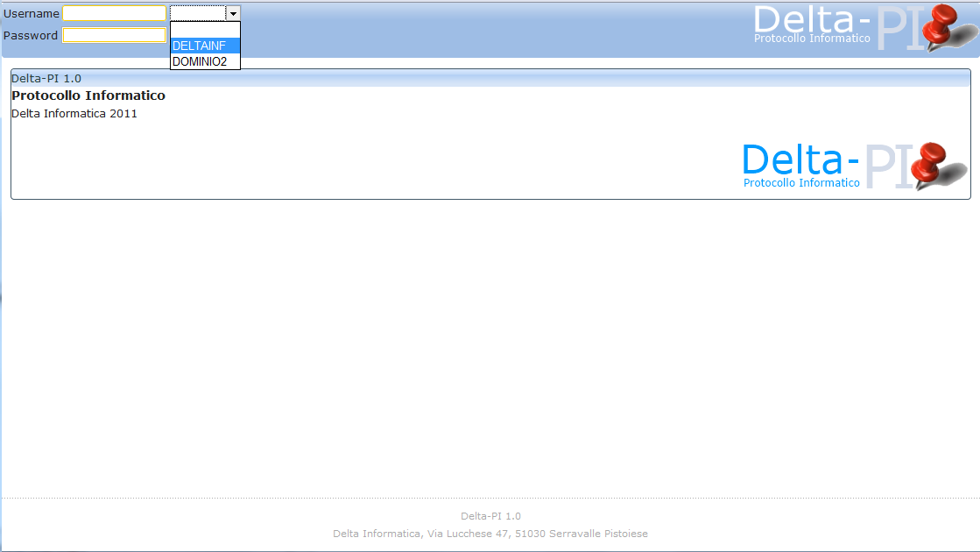Close the domain dropdown via its arrow
This screenshot has width=980, height=552.
point(233,13)
